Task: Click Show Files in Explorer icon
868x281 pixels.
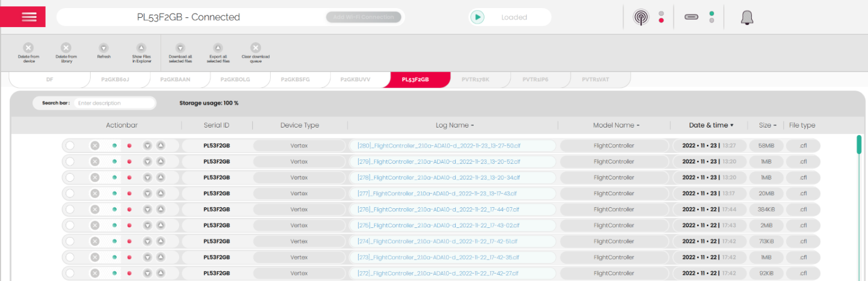Action: (x=141, y=48)
